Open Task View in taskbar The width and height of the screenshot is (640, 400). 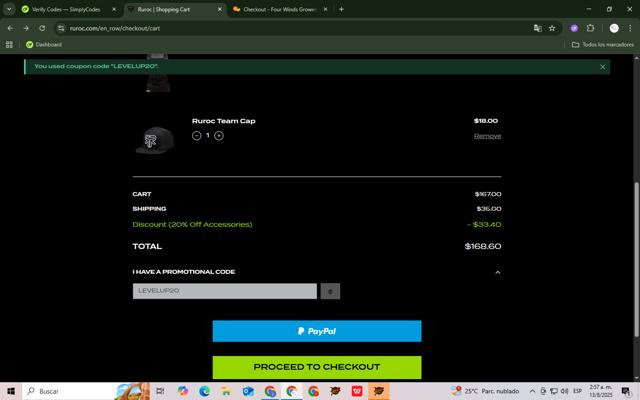coord(160,391)
